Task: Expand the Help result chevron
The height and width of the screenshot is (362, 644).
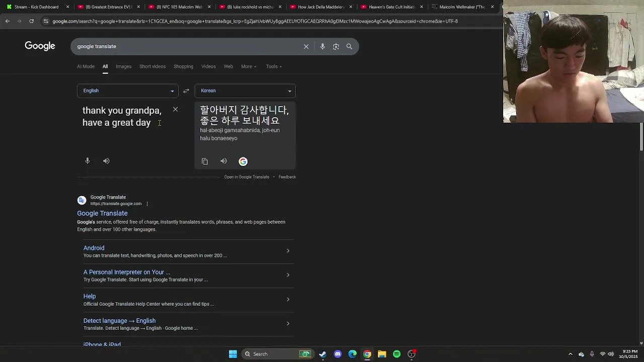Action: 288,299
